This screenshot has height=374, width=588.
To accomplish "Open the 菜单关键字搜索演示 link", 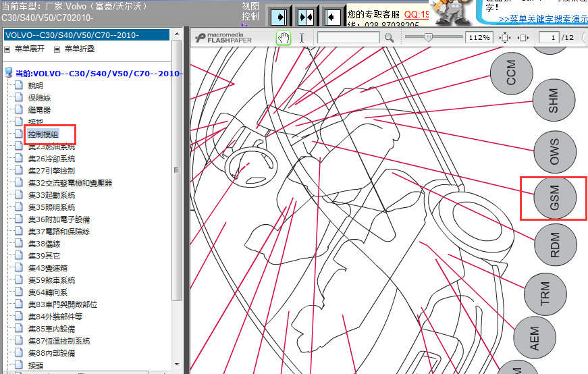I will [x=543, y=19].
